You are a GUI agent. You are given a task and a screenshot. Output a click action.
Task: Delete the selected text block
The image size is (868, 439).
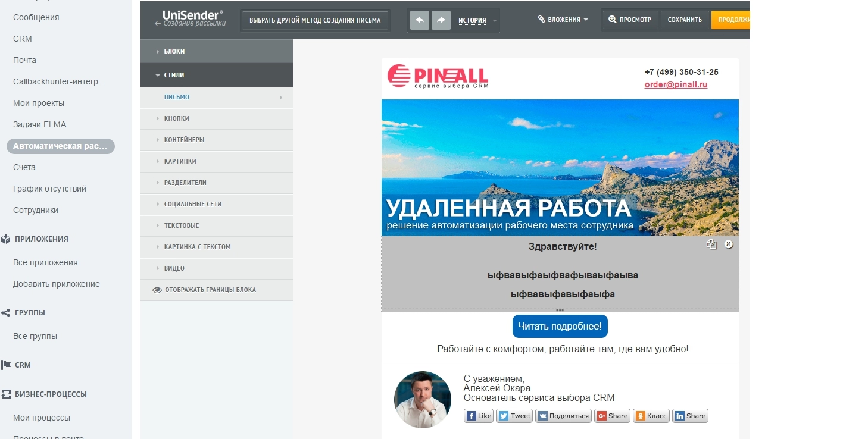(728, 244)
